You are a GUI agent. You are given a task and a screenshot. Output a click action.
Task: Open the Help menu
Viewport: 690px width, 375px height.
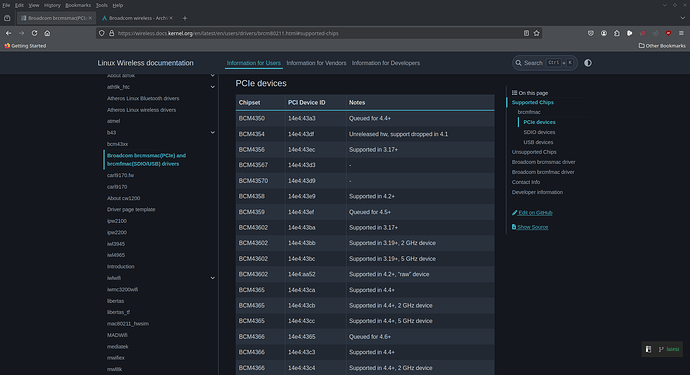(117, 5)
